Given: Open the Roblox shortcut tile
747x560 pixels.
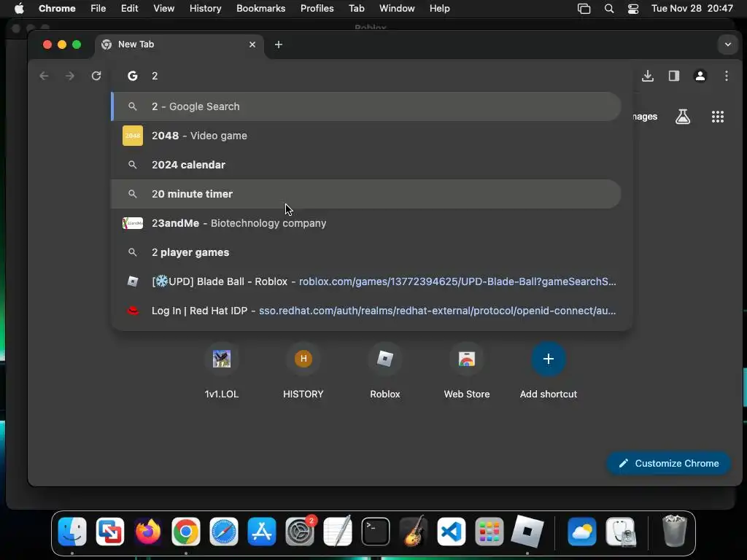Looking at the screenshot, I should pos(385,371).
